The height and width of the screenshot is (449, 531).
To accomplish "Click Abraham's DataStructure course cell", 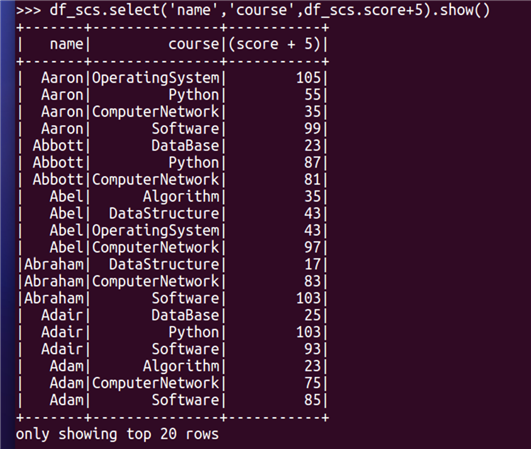I will pyautogui.click(x=164, y=264).
